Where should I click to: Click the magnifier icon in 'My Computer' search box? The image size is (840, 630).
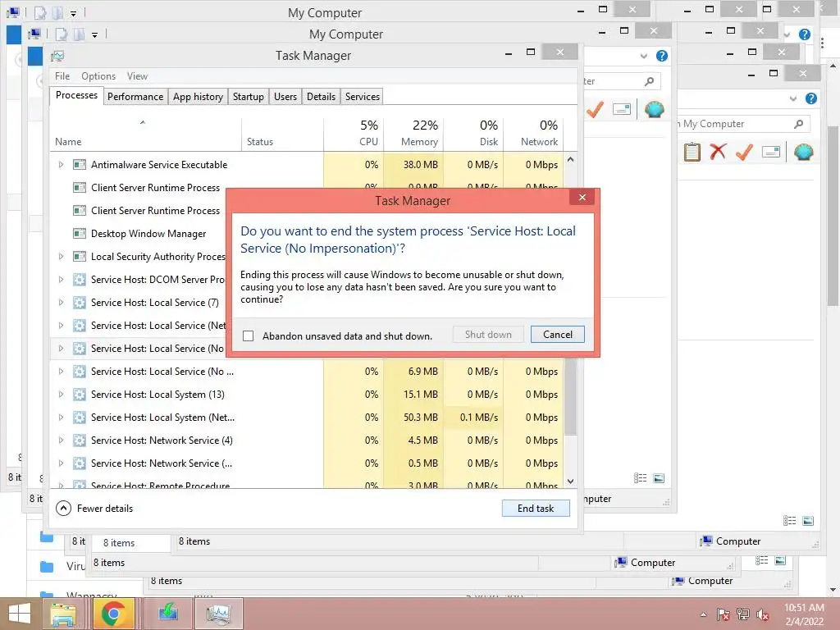tap(798, 124)
